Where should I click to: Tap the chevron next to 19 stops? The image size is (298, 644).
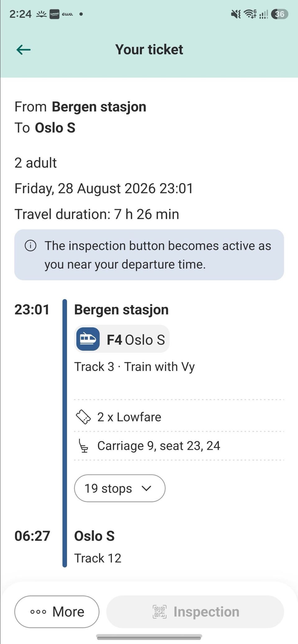[146, 488]
